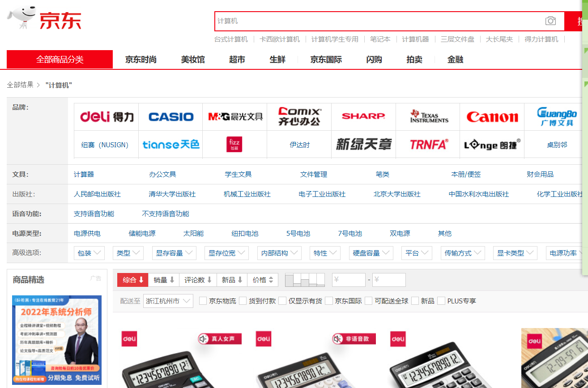The height and width of the screenshot is (388, 588).
Task: Sort results by 销量
Action: [164, 280]
